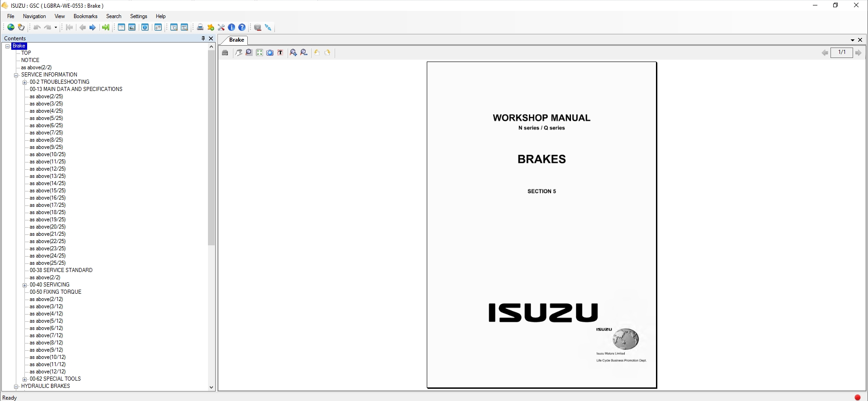The height and width of the screenshot is (401, 868).
Task: Click the bookmark star page icon
Action: (x=21, y=28)
